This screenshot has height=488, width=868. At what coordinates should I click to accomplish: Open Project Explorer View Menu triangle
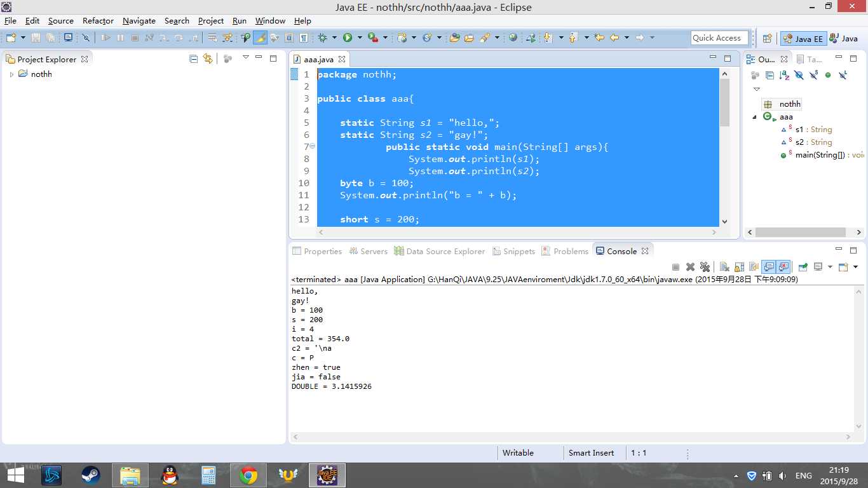pos(245,58)
